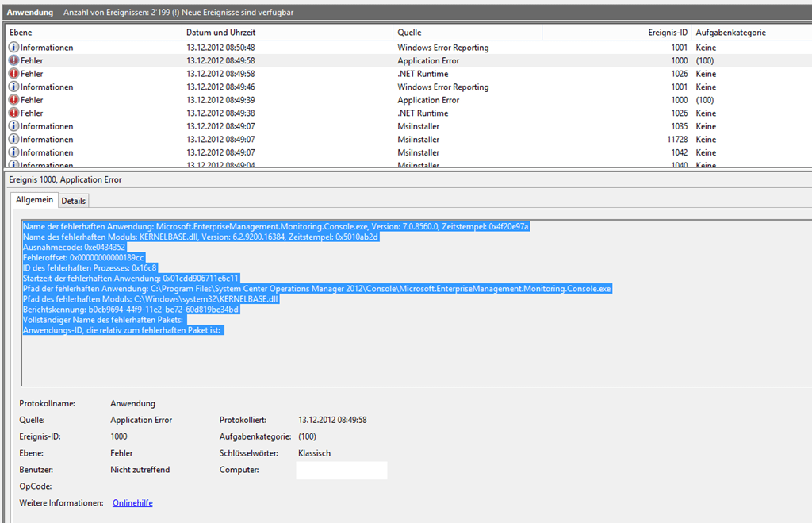Click event ID 11728 cell
Screen dimensions: 812x523
pos(677,140)
